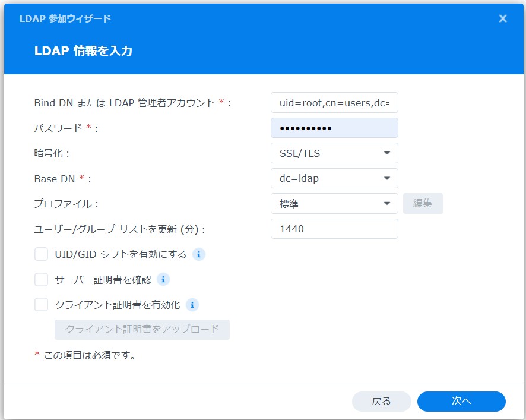Focus the Bind DN input field

point(334,103)
